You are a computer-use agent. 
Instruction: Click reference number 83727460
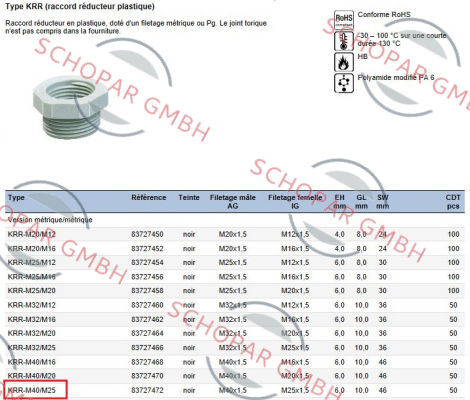(x=147, y=305)
